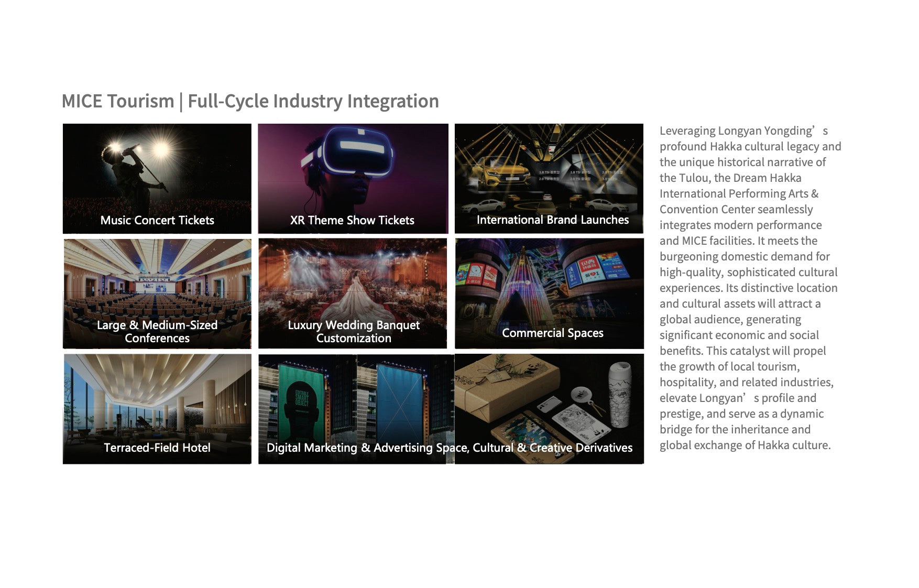Click the "Digital Marketing & Advertising Space" caption text

coord(367,448)
